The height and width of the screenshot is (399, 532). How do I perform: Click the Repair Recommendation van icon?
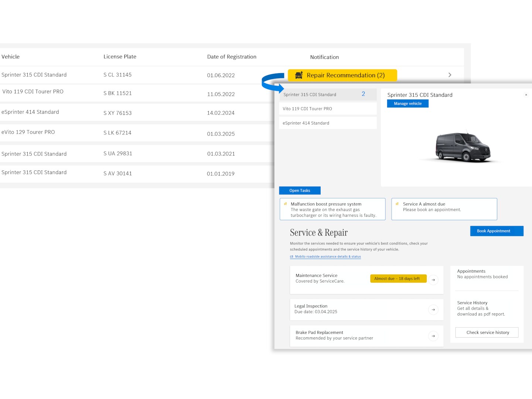pos(299,75)
